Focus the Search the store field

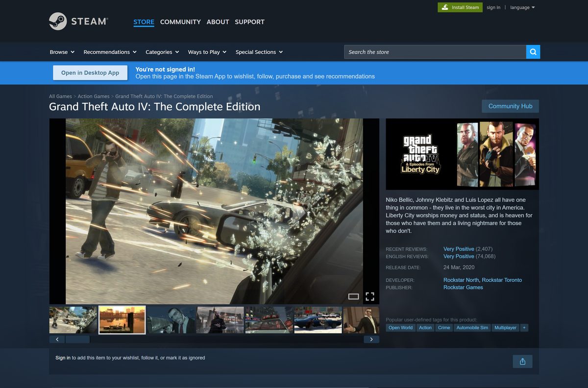coord(435,52)
